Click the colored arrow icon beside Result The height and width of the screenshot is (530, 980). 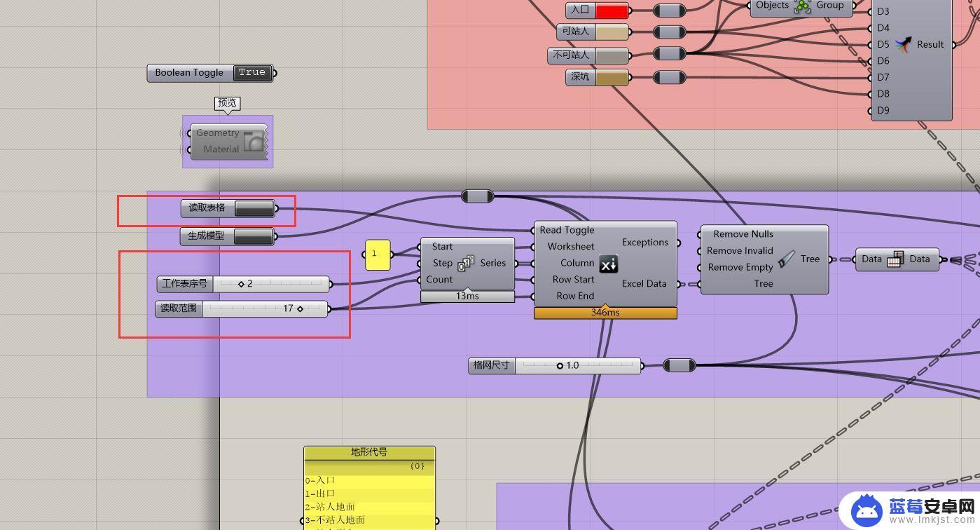[904, 44]
